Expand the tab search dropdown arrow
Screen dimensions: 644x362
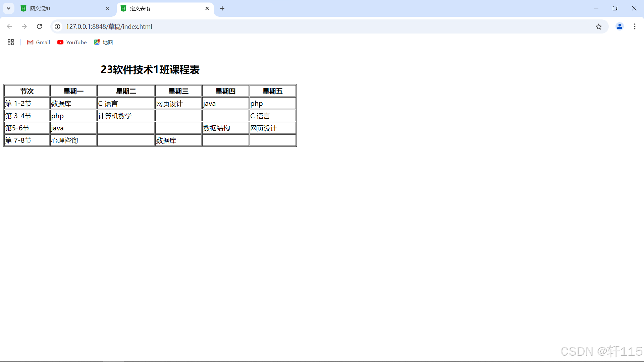[x=8, y=8]
